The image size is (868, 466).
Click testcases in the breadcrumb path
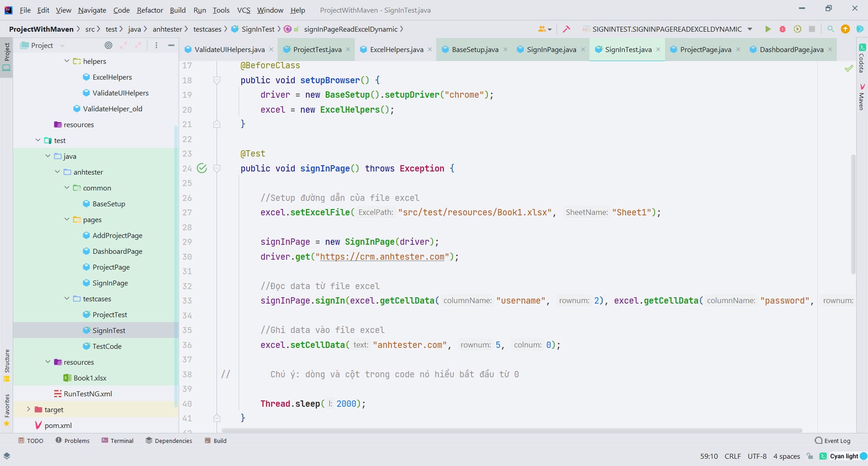click(208, 29)
